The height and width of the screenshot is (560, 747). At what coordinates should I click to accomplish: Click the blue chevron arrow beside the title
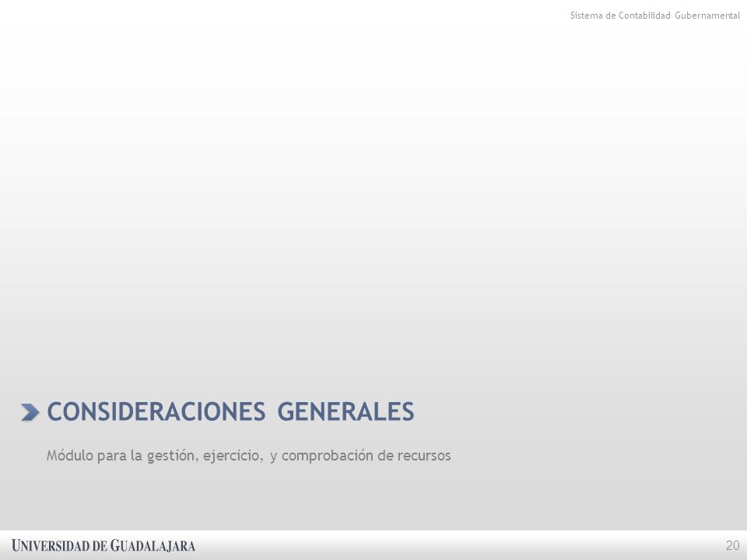30,412
